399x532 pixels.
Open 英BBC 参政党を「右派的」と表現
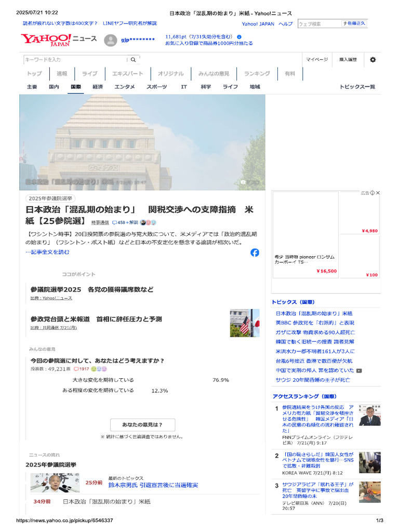pos(315,323)
